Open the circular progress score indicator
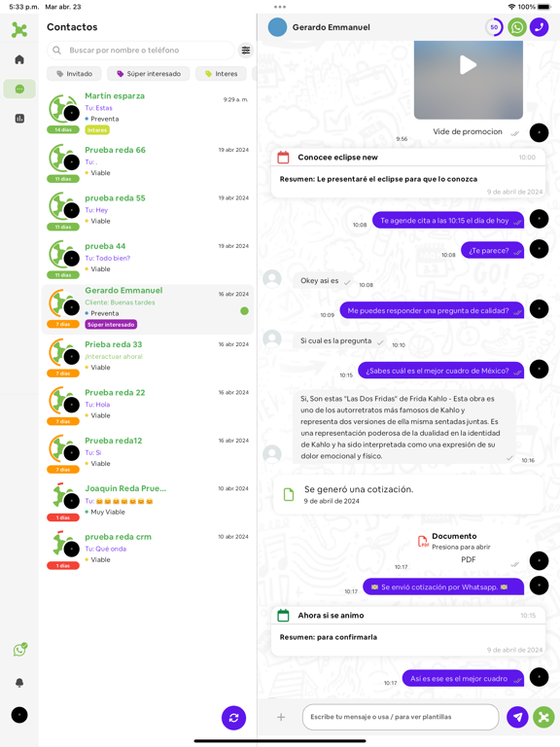Screen dimensions: 560x747 494,27
